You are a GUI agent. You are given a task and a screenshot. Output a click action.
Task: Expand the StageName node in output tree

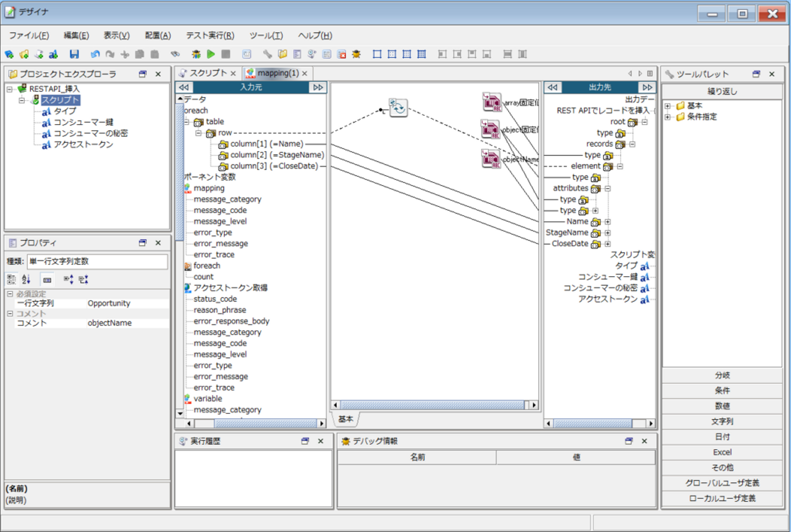[608, 233]
